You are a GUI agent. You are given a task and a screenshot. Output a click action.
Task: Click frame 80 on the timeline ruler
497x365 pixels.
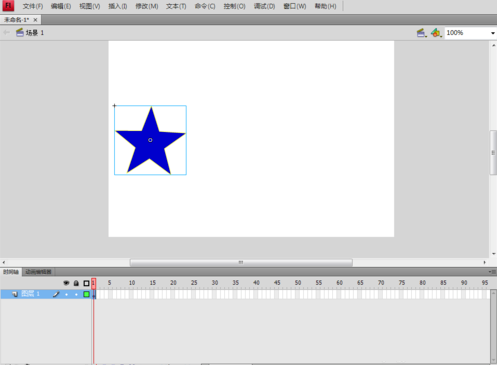tap(423, 283)
